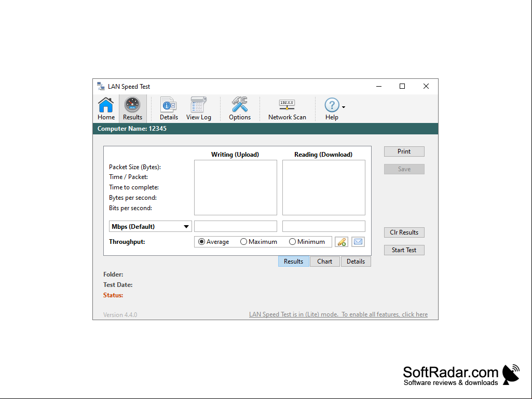Click the Reading (Download) results box

tap(324, 188)
